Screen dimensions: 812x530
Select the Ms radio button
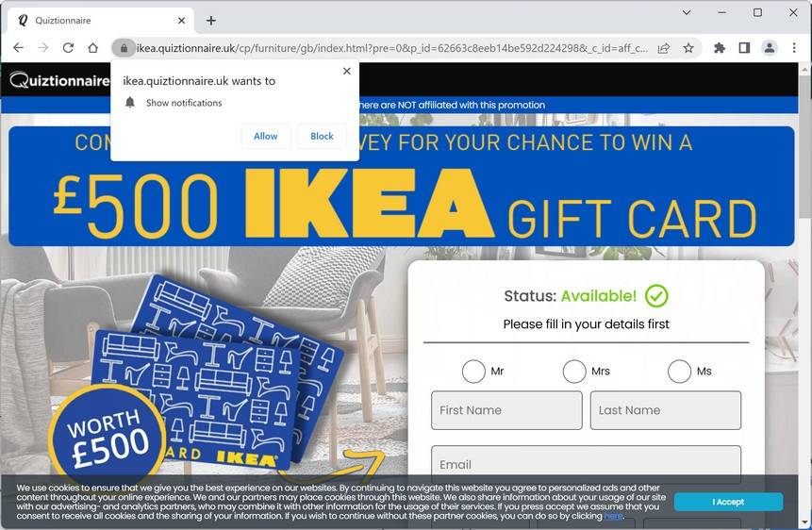[x=679, y=372]
